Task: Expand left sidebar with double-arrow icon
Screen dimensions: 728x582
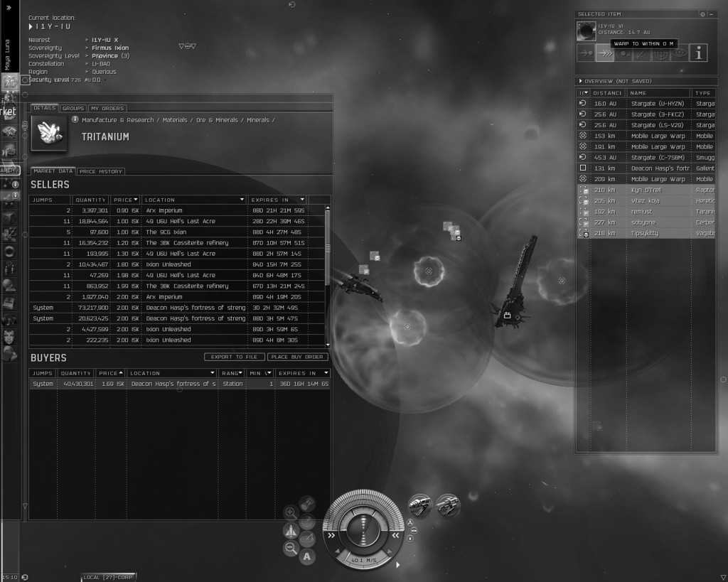Action: click(x=9, y=8)
